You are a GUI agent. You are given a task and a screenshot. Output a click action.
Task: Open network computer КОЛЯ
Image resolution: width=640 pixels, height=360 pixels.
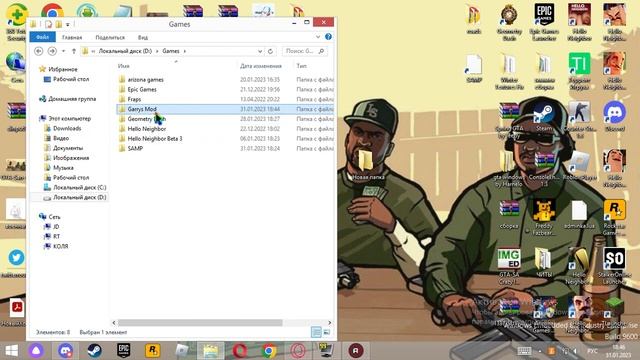[x=60, y=246]
